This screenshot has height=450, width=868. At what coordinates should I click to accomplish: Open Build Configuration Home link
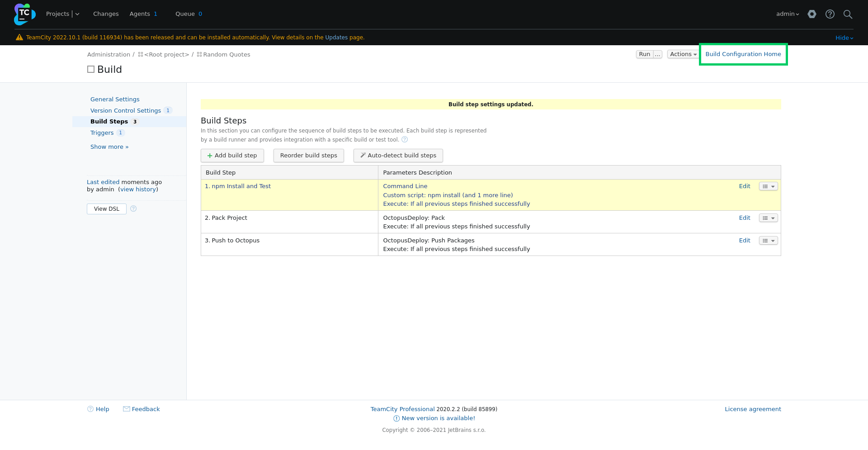coord(743,54)
